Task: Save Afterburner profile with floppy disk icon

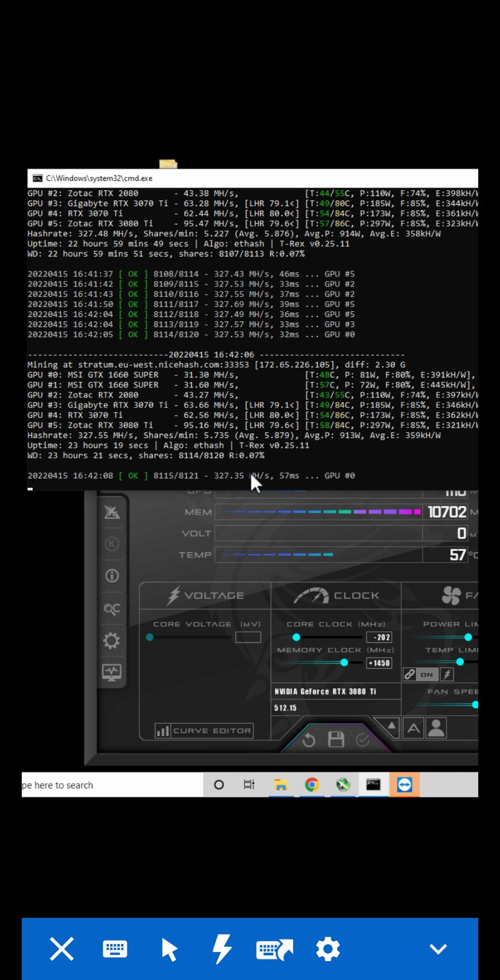Action: click(x=336, y=740)
